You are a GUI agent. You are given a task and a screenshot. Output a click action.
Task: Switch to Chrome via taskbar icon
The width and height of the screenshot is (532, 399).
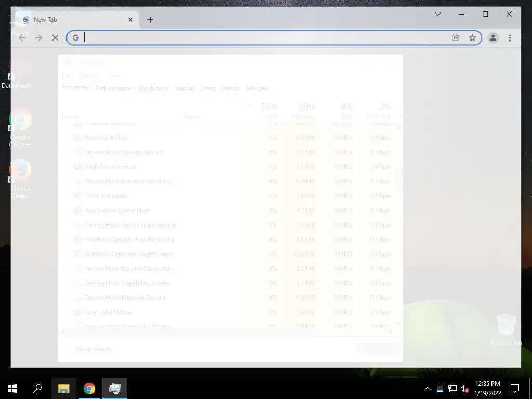tap(89, 389)
